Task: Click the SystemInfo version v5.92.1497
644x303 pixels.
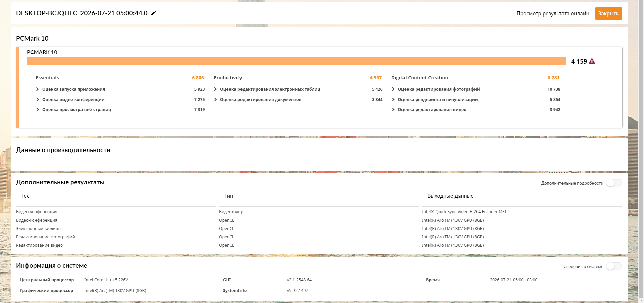Action: click(x=298, y=291)
